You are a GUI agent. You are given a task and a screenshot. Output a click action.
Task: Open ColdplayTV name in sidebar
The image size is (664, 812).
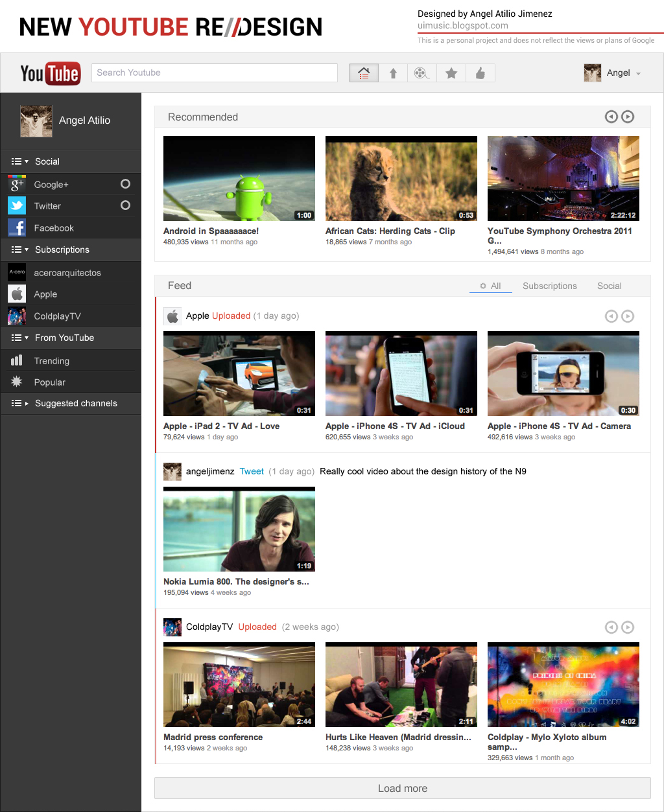[x=57, y=316]
